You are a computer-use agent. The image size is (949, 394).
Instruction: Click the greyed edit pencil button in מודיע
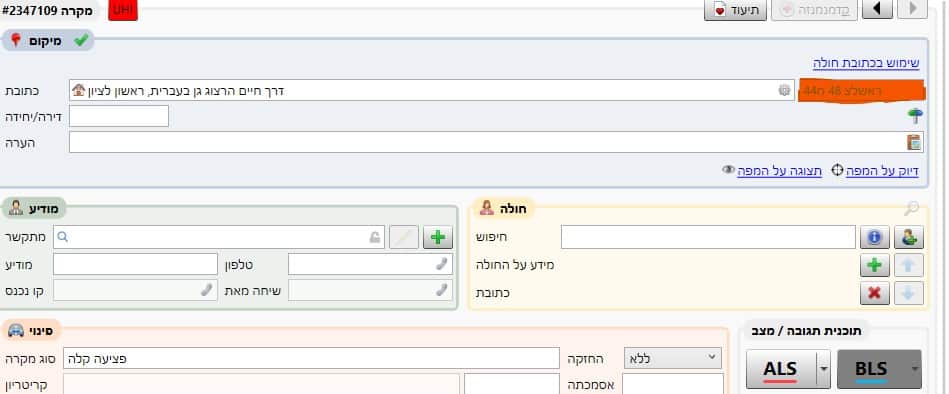(404, 237)
